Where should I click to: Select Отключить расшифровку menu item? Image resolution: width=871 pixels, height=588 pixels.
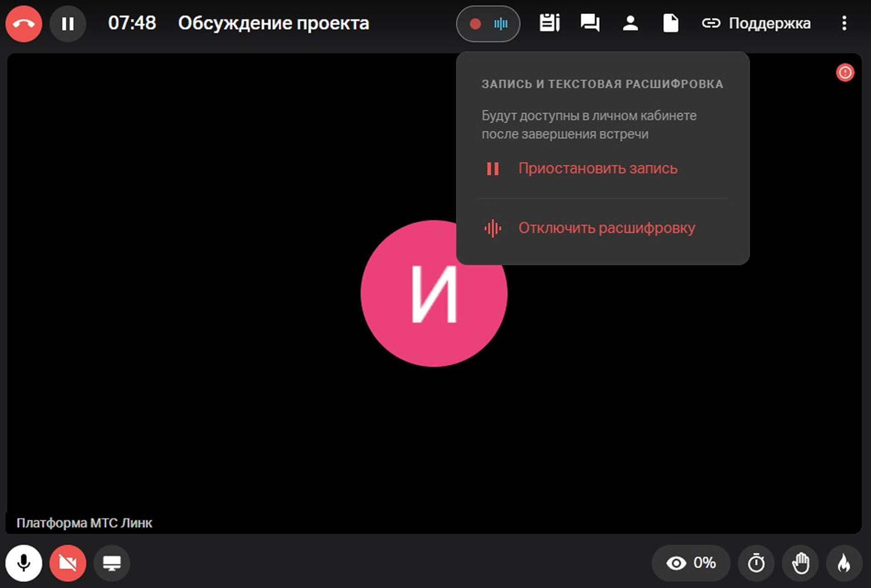[x=606, y=228]
